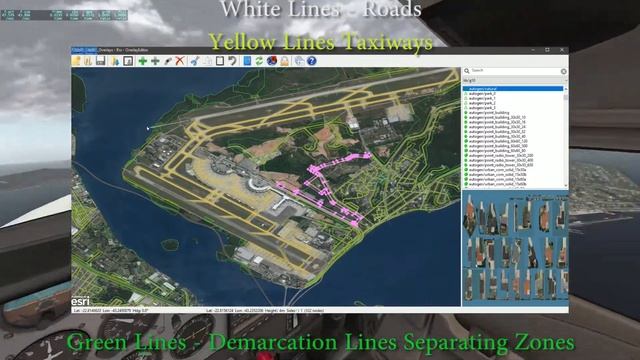Open help via blue question mark icon
The height and width of the screenshot is (360, 640).
(311, 61)
